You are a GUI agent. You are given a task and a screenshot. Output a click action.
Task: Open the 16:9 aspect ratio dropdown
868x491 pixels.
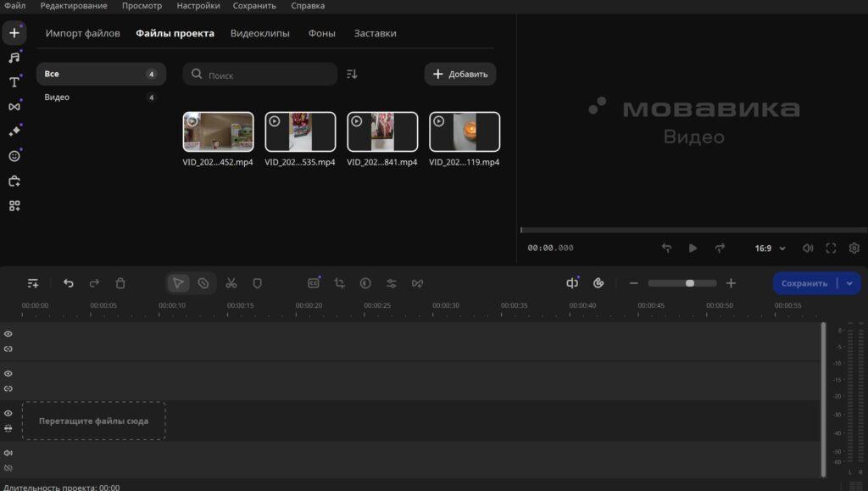(770, 248)
